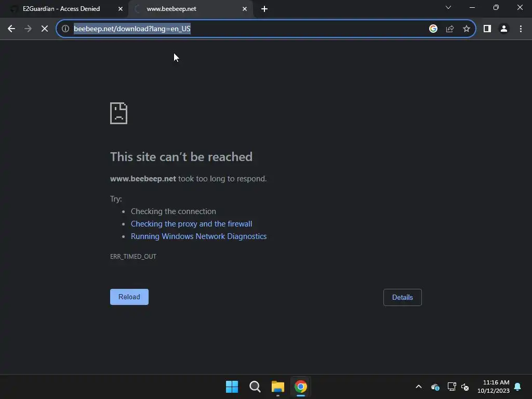Viewport: 532px width, 399px height.
Task: Open the Windows Start menu
Action: click(232, 387)
